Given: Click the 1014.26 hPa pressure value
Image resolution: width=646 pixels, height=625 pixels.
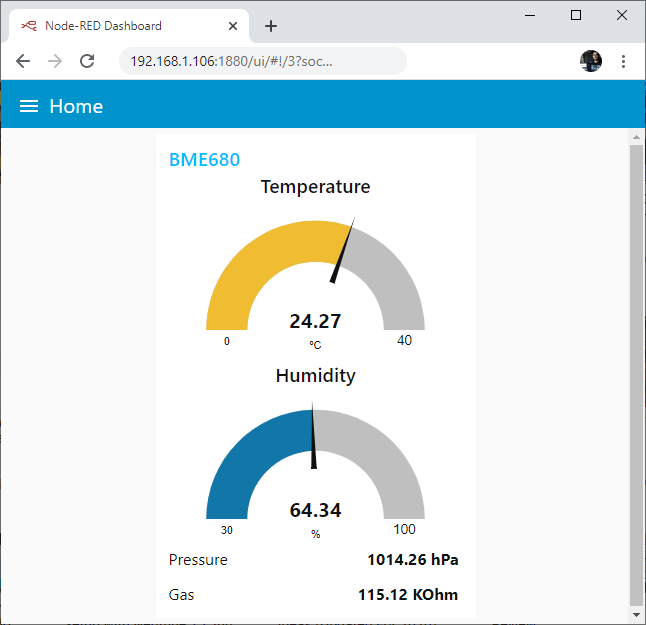Looking at the screenshot, I should tap(412, 559).
